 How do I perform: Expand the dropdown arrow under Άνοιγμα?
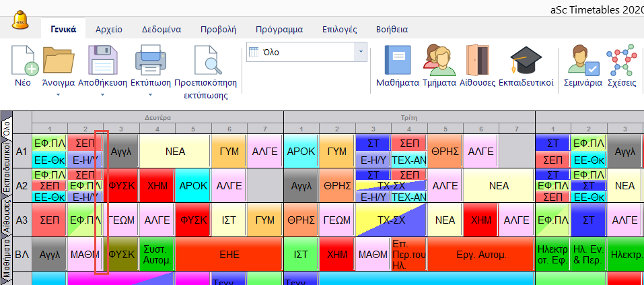[58, 95]
